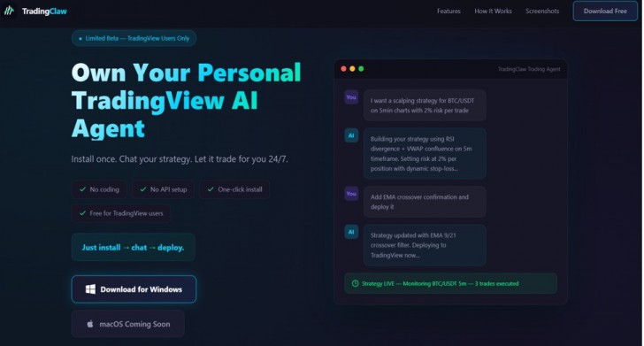Image resolution: width=644 pixels, height=346 pixels.
Task: Select Free for TradingView users chip
Action: point(120,213)
